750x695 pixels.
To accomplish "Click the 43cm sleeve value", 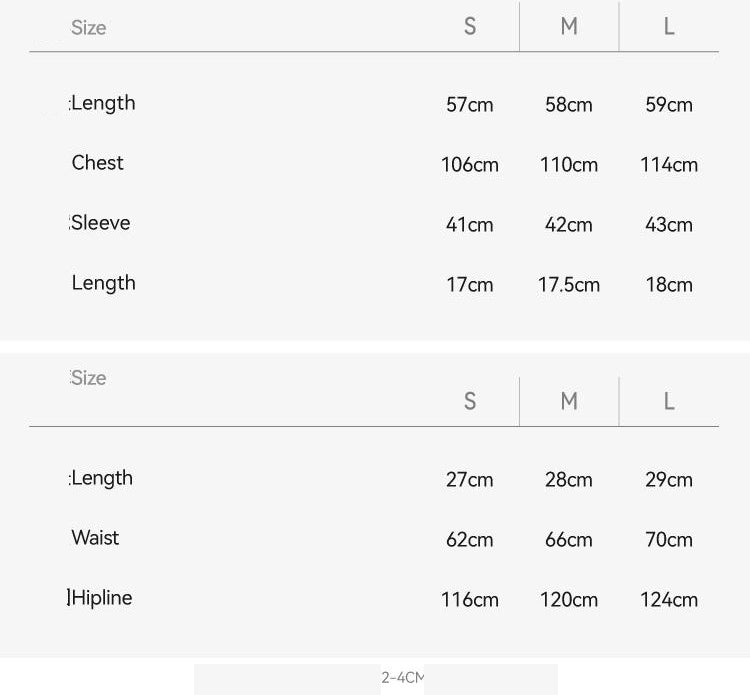I will tap(669, 225).
